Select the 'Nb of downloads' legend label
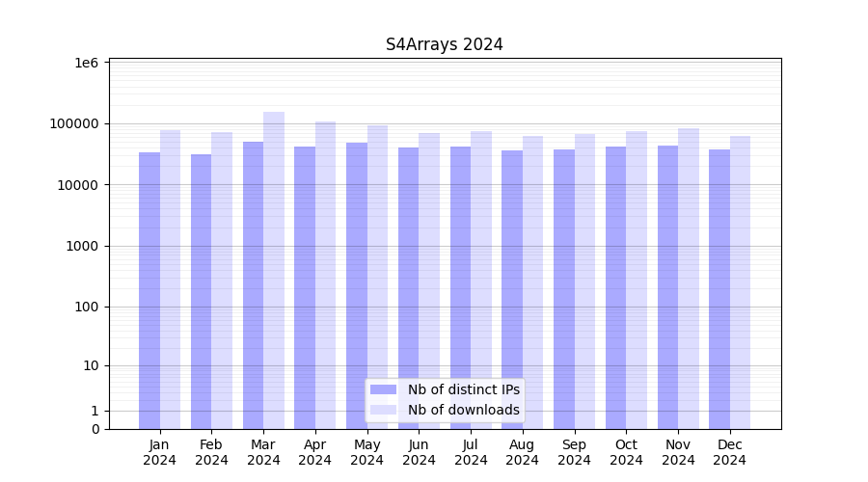868x482 pixels. (463, 410)
